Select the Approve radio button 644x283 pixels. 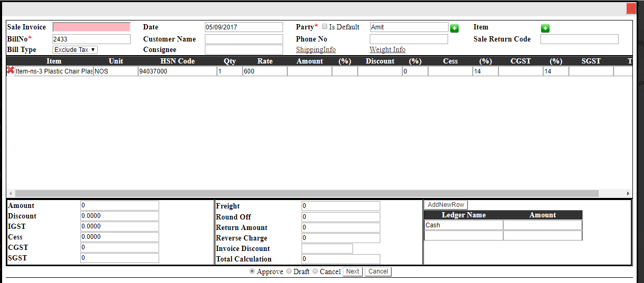click(x=252, y=271)
